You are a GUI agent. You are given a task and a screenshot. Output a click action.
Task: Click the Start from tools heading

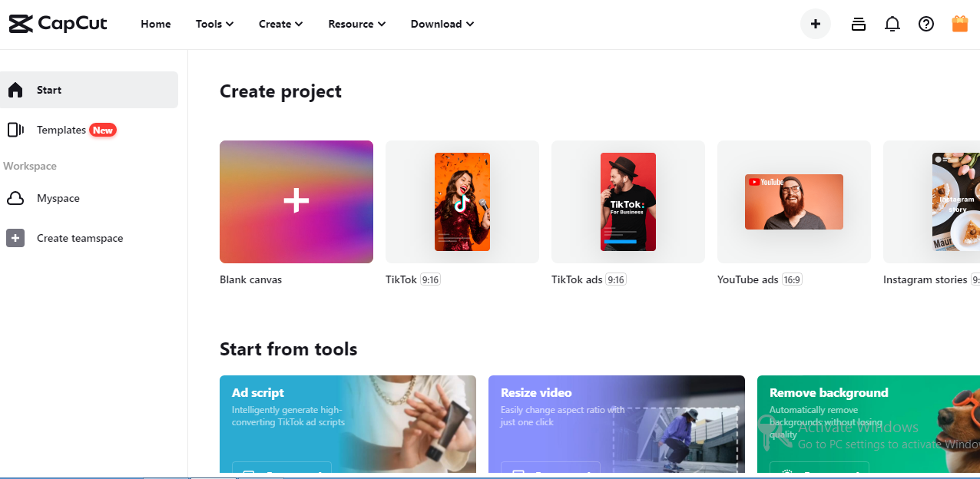click(x=289, y=349)
